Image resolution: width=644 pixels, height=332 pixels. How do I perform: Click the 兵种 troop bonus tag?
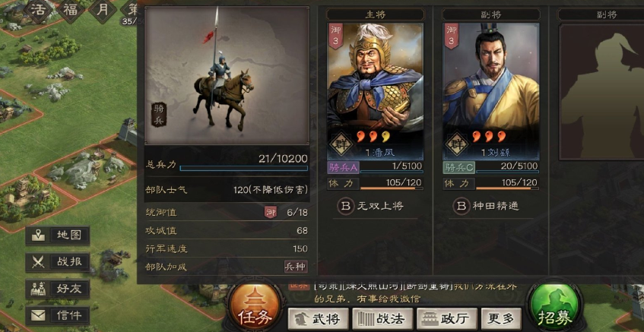coord(295,267)
